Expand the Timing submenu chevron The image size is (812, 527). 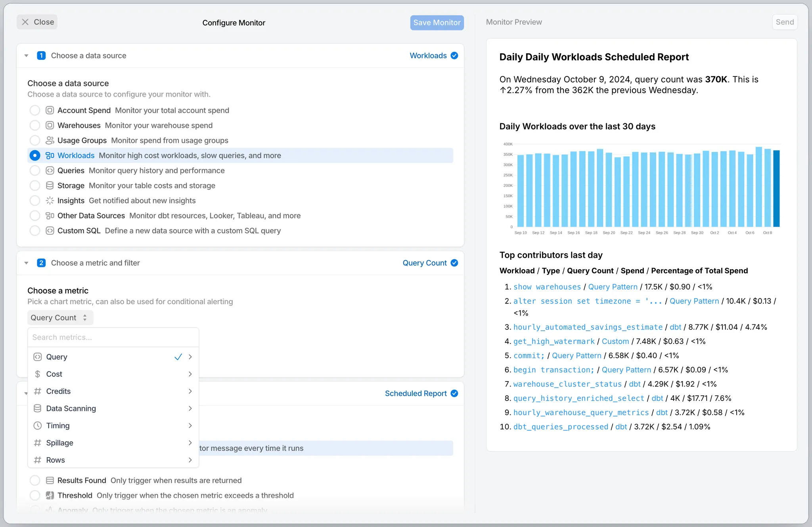pyautogui.click(x=190, y=425)
